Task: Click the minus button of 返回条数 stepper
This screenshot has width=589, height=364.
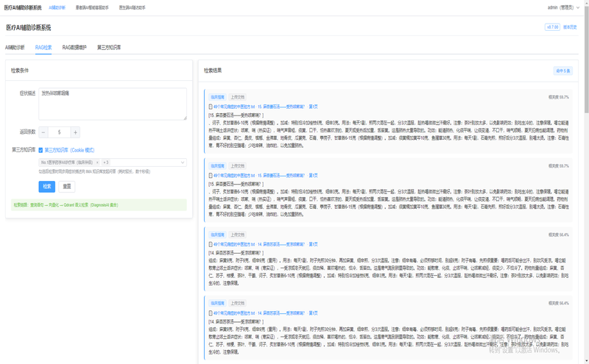Action: click(x=43, y=132)
